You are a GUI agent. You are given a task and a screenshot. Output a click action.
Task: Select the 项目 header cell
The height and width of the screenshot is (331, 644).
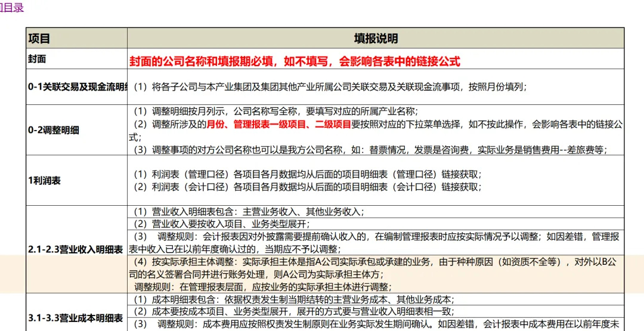pyautogui.click(x=76, y=38)
